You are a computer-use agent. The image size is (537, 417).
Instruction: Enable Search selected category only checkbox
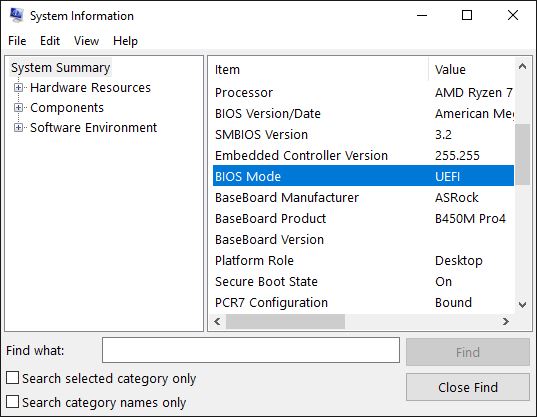13,378
